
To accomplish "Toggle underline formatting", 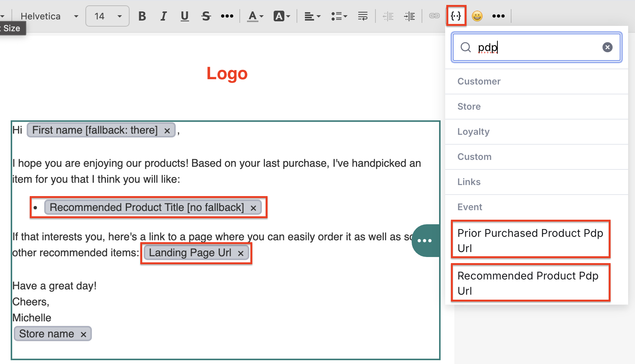I will (185, 16).
